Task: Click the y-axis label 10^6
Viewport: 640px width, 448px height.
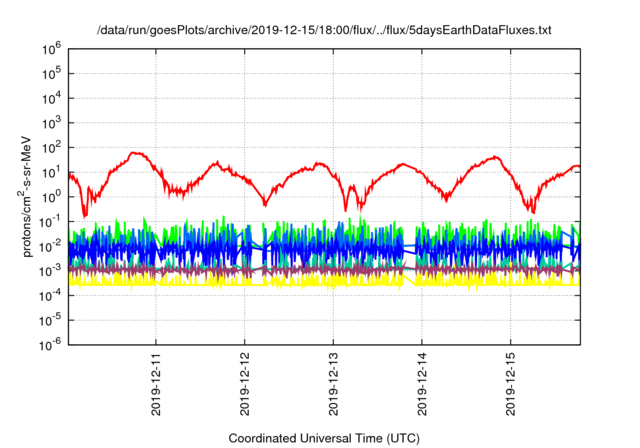Action: click(51, 49)
